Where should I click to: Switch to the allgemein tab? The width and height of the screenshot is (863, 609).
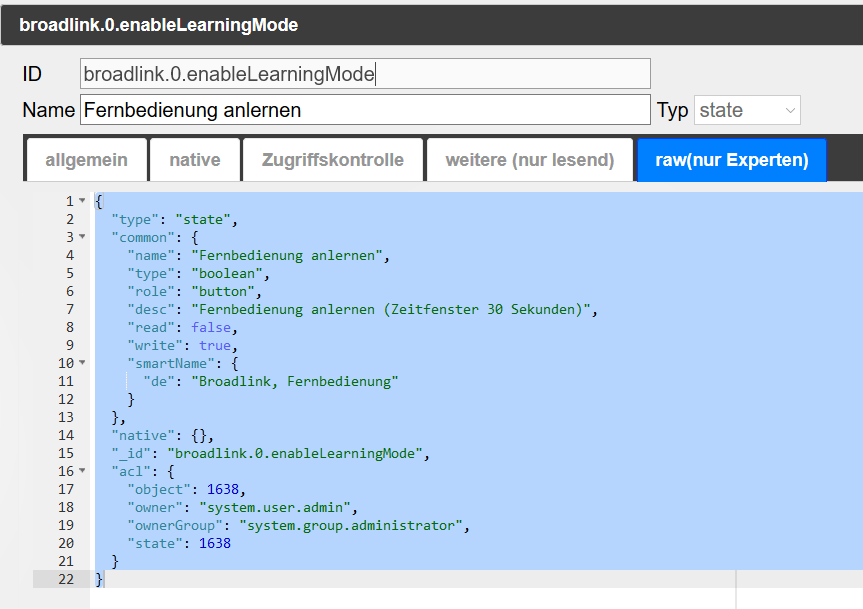point(86,160)
